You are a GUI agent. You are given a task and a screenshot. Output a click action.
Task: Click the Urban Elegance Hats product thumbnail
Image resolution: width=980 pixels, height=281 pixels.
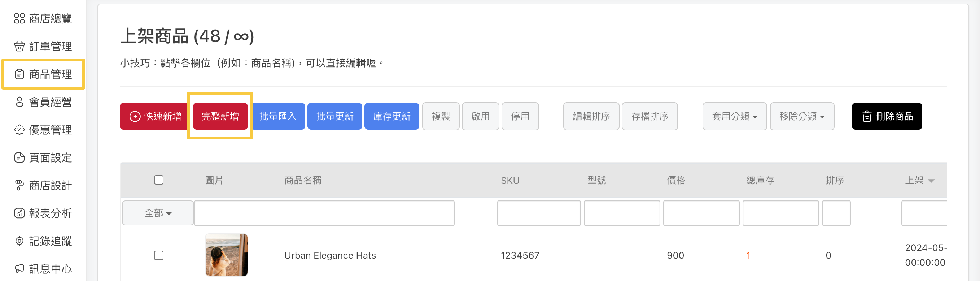[x=226, y=255]
